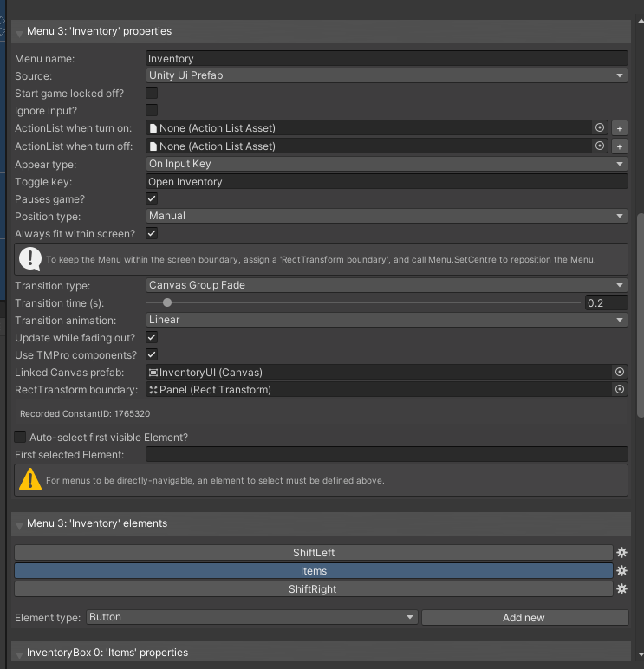Click the Recorded ConstantID: 1765320 text
Viewport: 644px width, 669px height.
(85, 413)
